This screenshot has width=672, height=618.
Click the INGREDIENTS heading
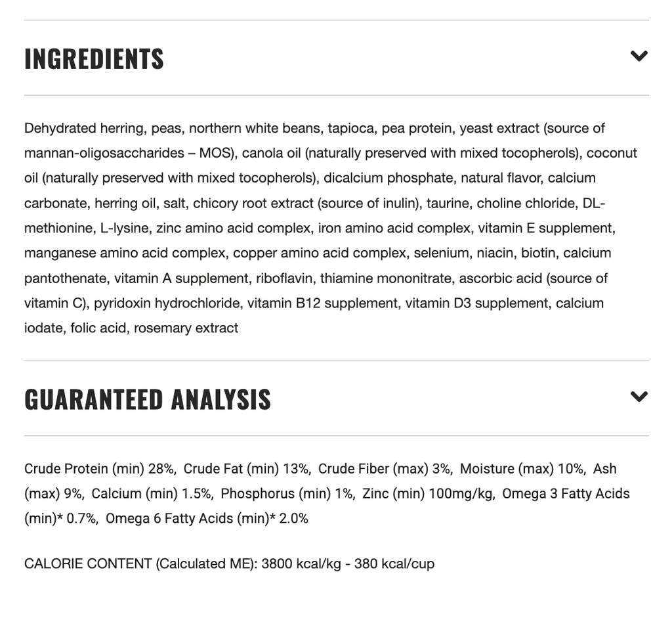click(94, 58)
